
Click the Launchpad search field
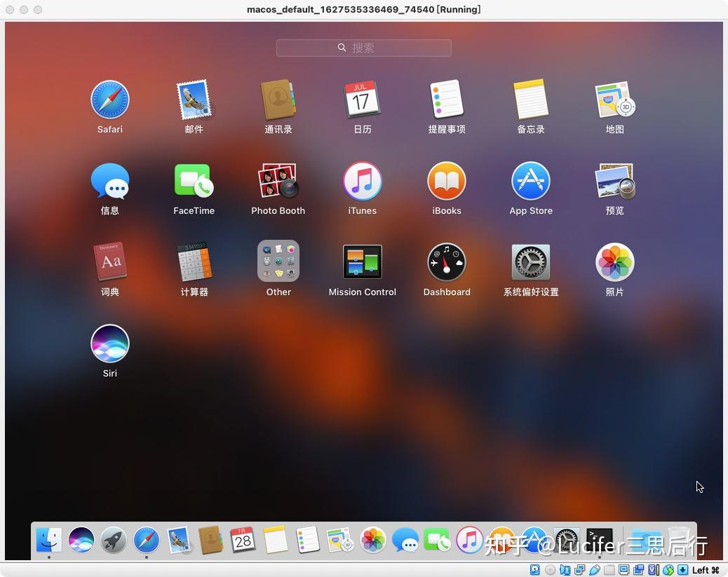click(x=363, y=48)
